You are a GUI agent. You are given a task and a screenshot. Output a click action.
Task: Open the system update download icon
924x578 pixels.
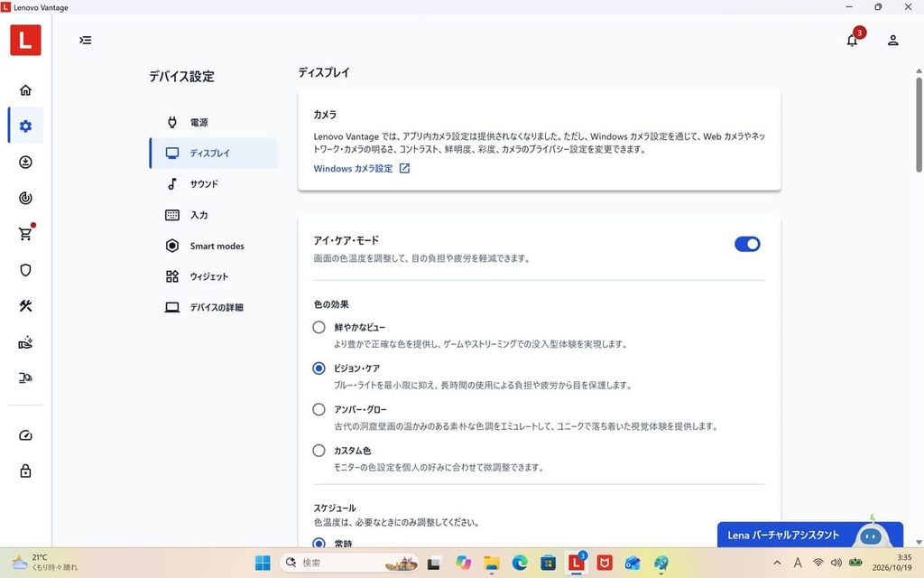click(25, 162)
